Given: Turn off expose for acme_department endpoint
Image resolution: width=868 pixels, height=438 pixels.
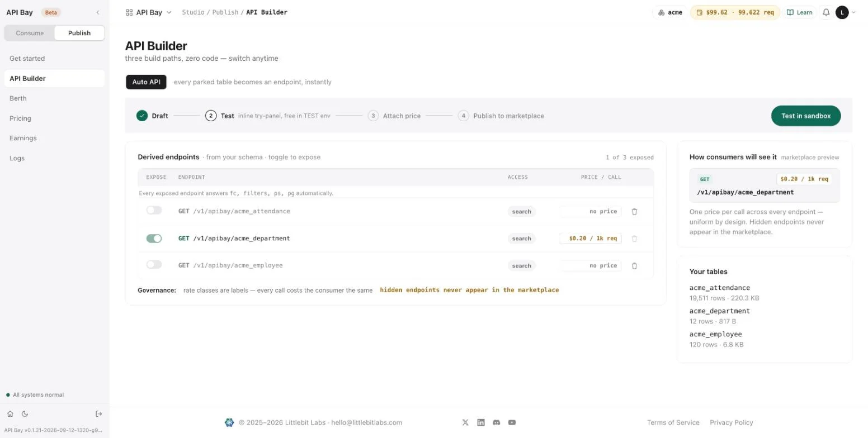Looking at the screenshot, I should coord(154,239).
